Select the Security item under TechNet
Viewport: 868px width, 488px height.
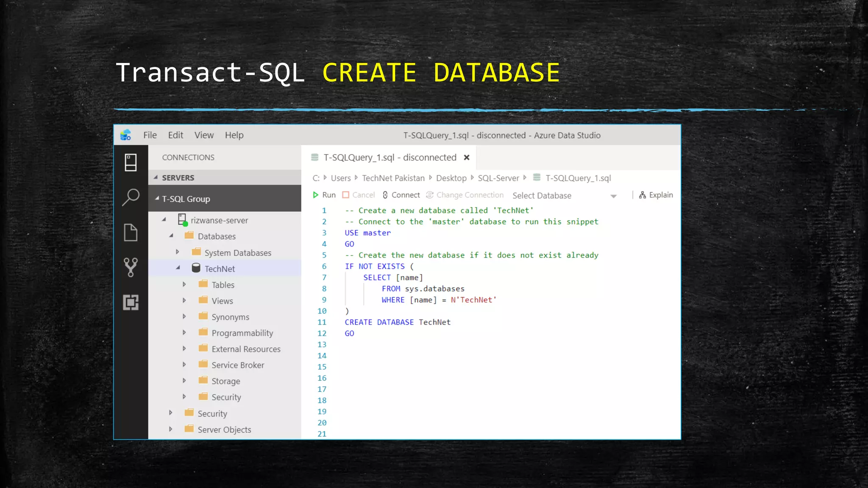coord(226,397)
